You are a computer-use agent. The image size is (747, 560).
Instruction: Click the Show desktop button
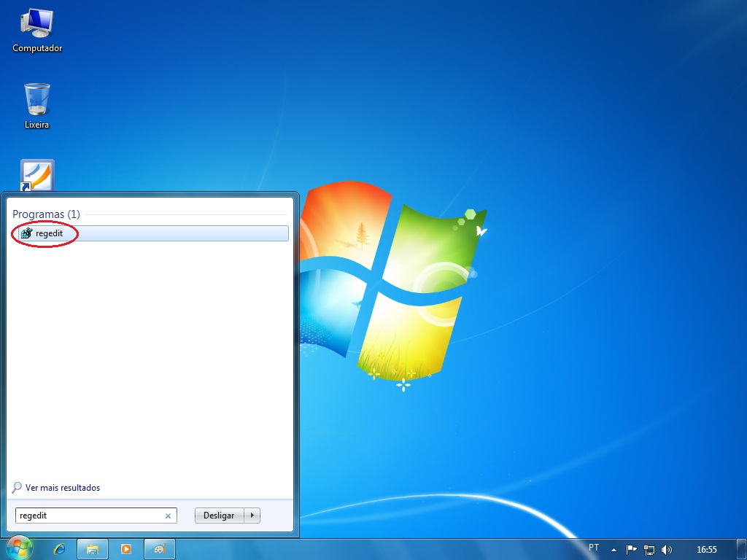(742, 550)
